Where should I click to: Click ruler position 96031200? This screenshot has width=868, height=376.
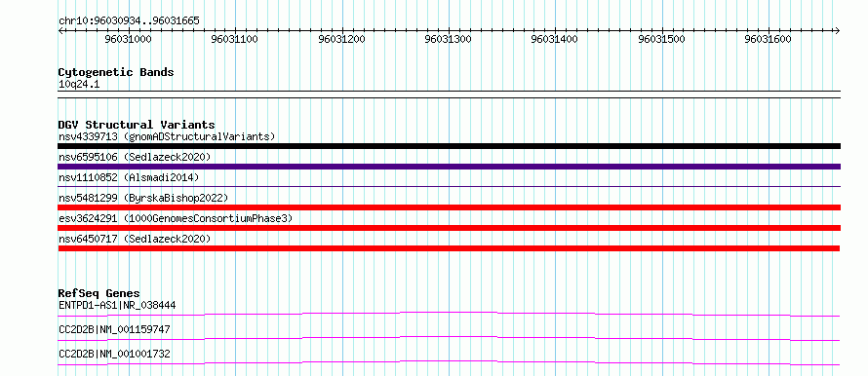tap(342, 39)
